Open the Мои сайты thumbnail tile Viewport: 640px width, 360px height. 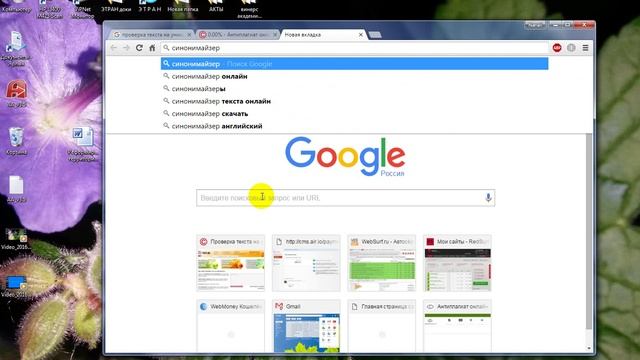coord(457,263)
